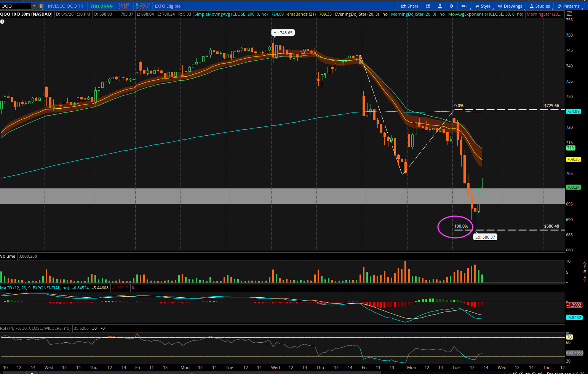588x374 pixels.
Task: Select the MorningStar study label
Action: [544, 14]
